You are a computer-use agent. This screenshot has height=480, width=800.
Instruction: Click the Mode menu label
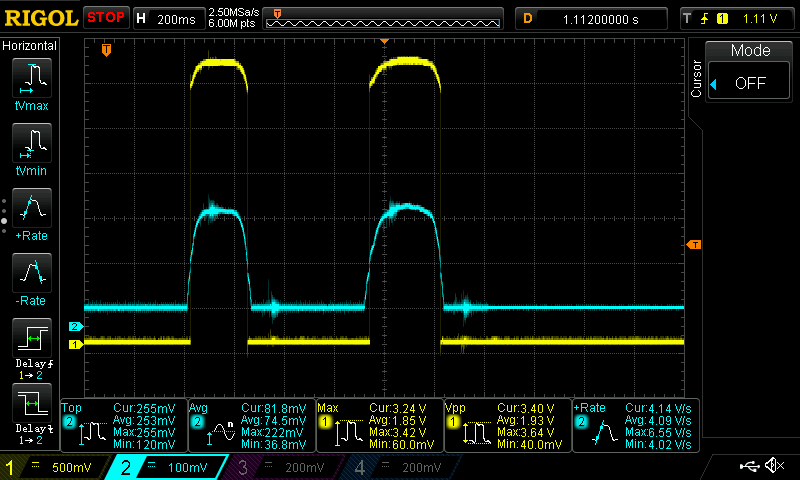pos(750,50)
